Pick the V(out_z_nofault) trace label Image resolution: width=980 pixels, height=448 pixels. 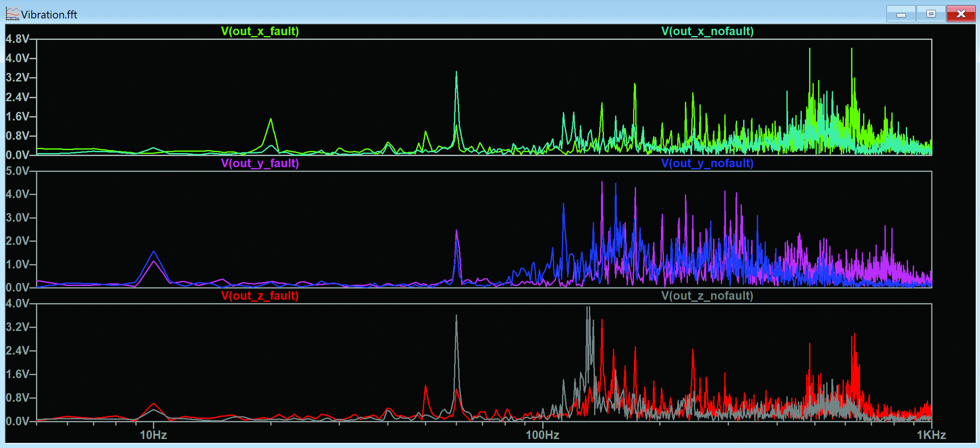707,296
